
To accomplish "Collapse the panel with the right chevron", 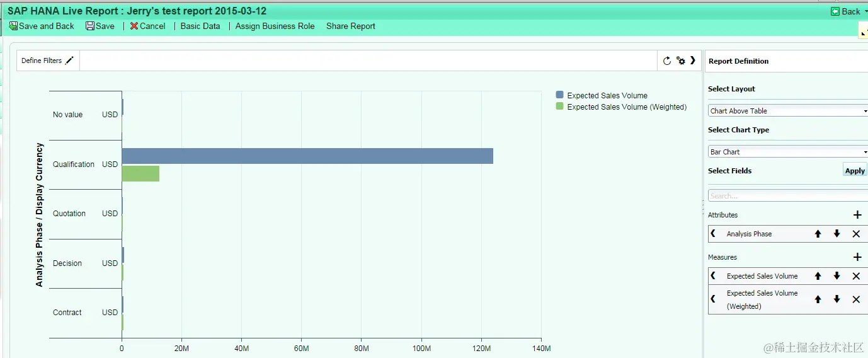I will pos(693,61).
